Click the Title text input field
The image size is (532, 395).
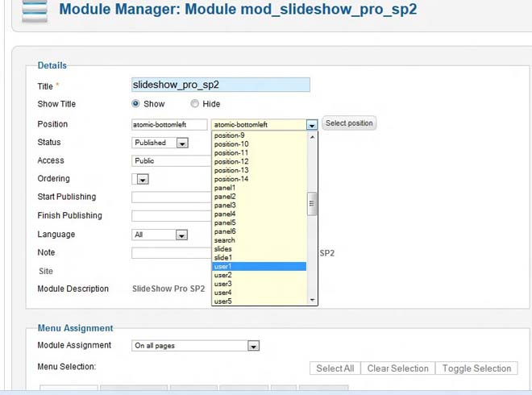(220, 85)
